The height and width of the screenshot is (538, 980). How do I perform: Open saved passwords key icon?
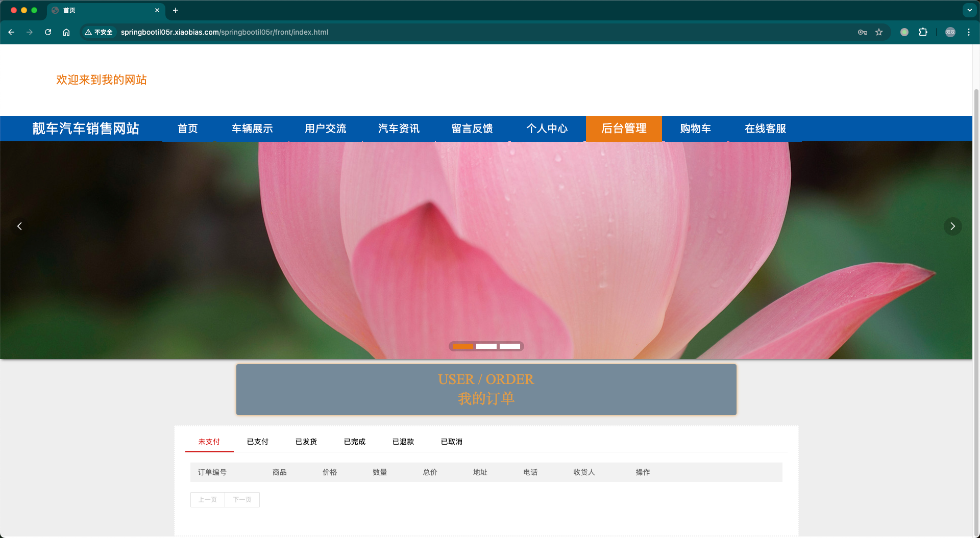863,32
